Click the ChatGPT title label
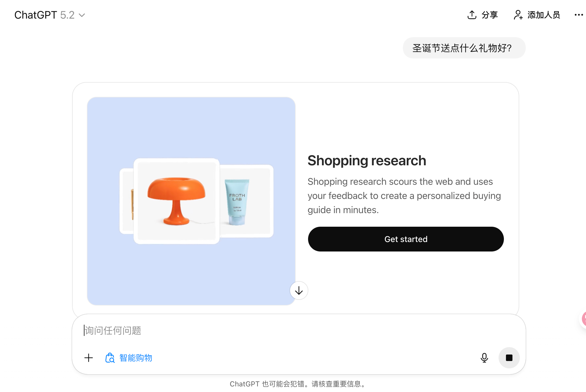 pyautogui.click(x=35, y=15)
